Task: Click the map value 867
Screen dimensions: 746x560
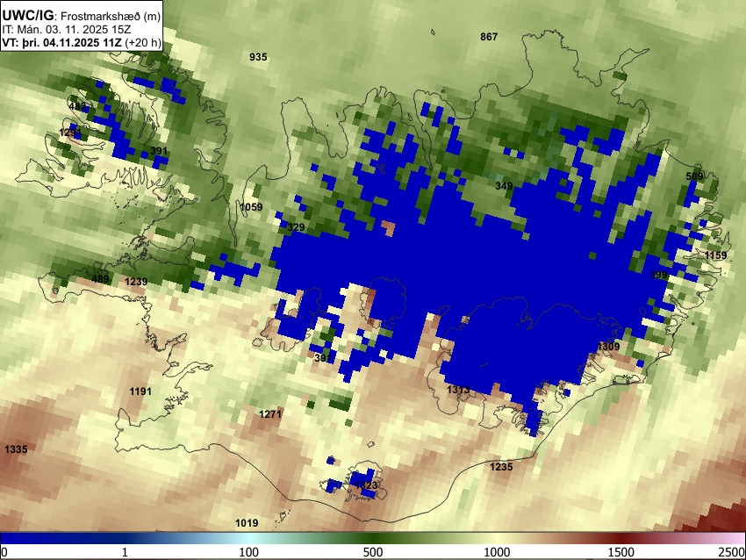Action: [x=489, y=37]
